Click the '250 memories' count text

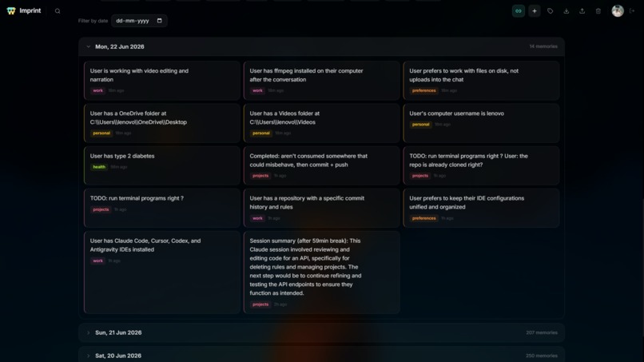(x=542, y=356)
